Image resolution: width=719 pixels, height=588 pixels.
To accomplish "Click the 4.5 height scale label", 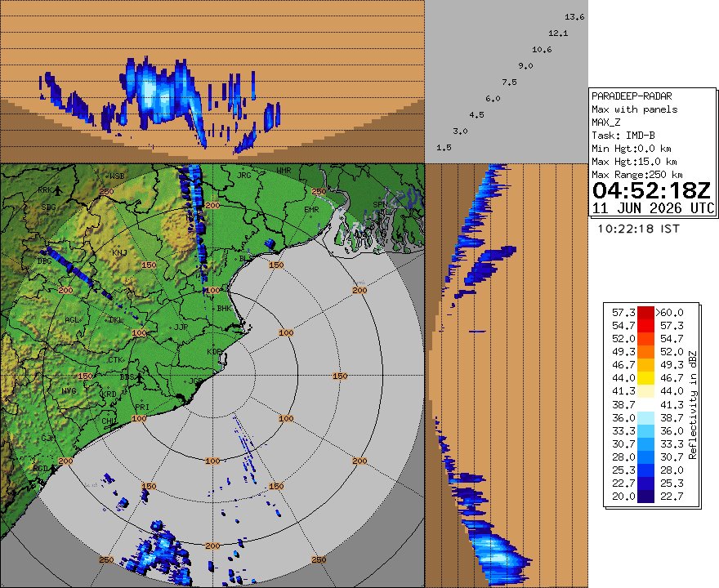I will pyautogui.click(x=476, y=115).
